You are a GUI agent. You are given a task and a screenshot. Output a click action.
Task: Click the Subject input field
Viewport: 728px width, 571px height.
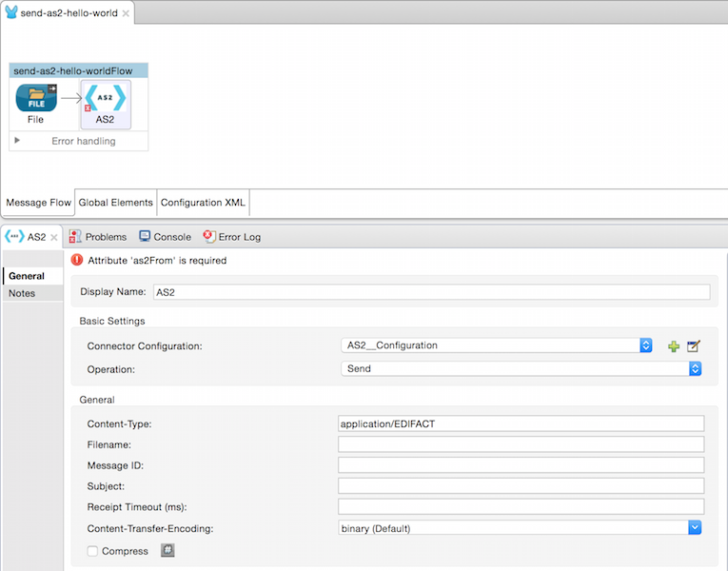click(521, 486)
